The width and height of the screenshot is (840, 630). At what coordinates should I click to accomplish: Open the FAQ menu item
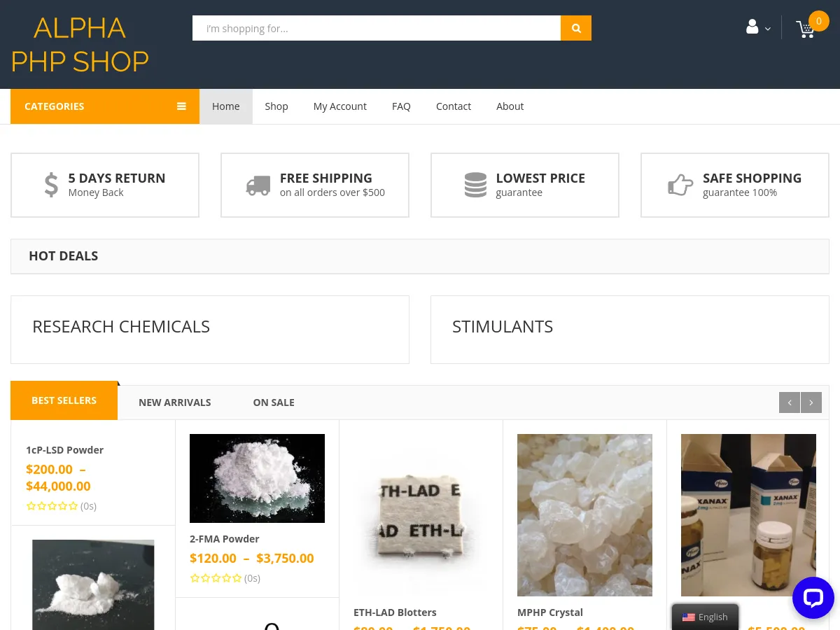pyautogui.click(x=401, y=106)
